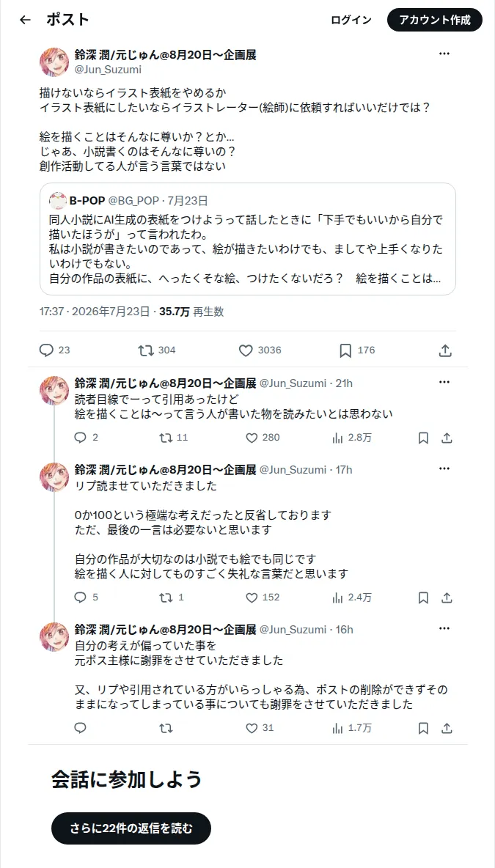View analytics of the 2.4万 views reply

click(x=337, y=597)
